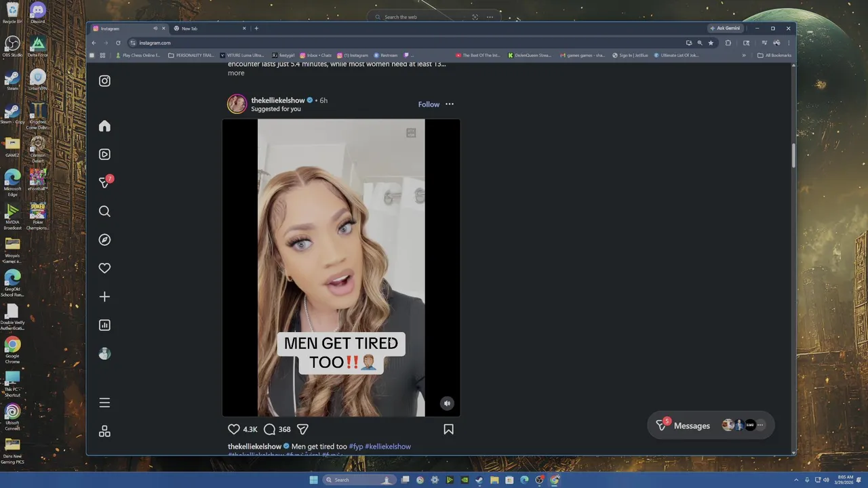Click the thekelliekelshow name in the caption
Viewport: 868px width, 488px height.
coord(254,447)
